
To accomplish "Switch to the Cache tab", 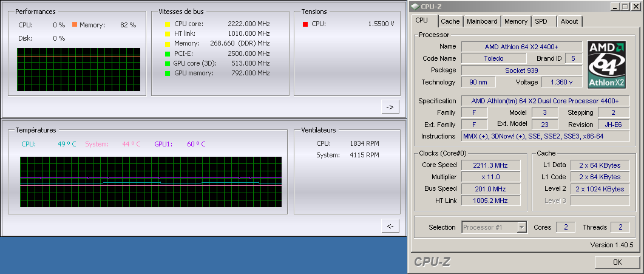I will coord(450,21).
